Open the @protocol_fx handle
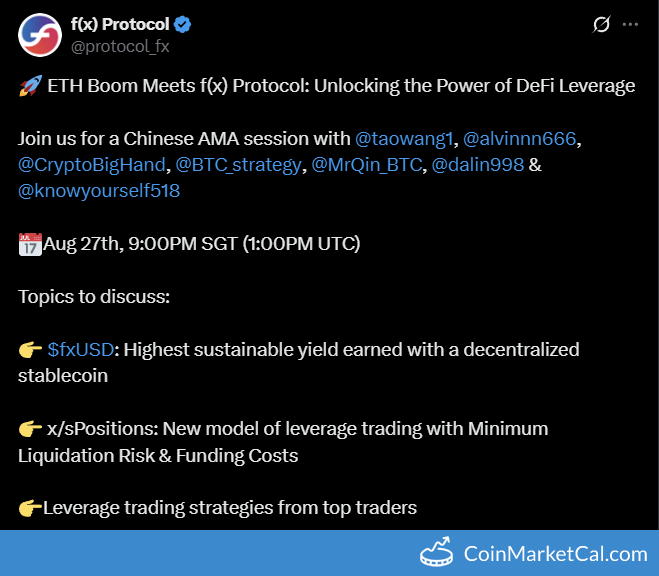The height and width of the screenshot is (576, 659). coord(120,47)
